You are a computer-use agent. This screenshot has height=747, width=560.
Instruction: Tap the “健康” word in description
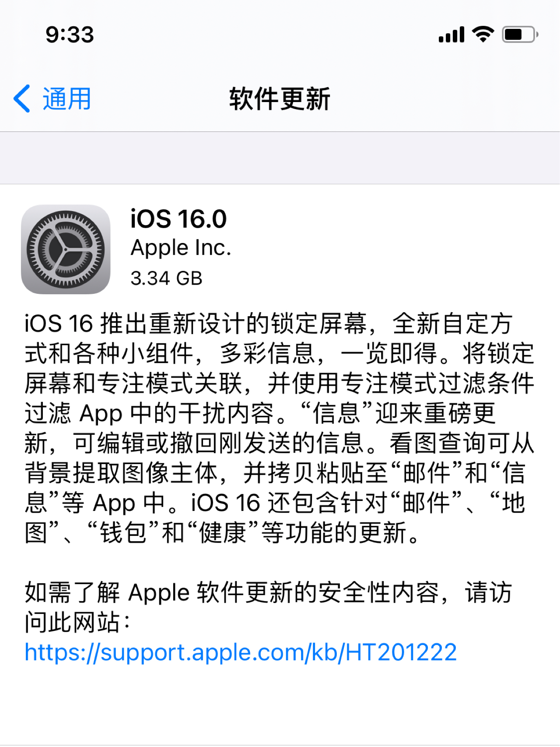point(223,532)
